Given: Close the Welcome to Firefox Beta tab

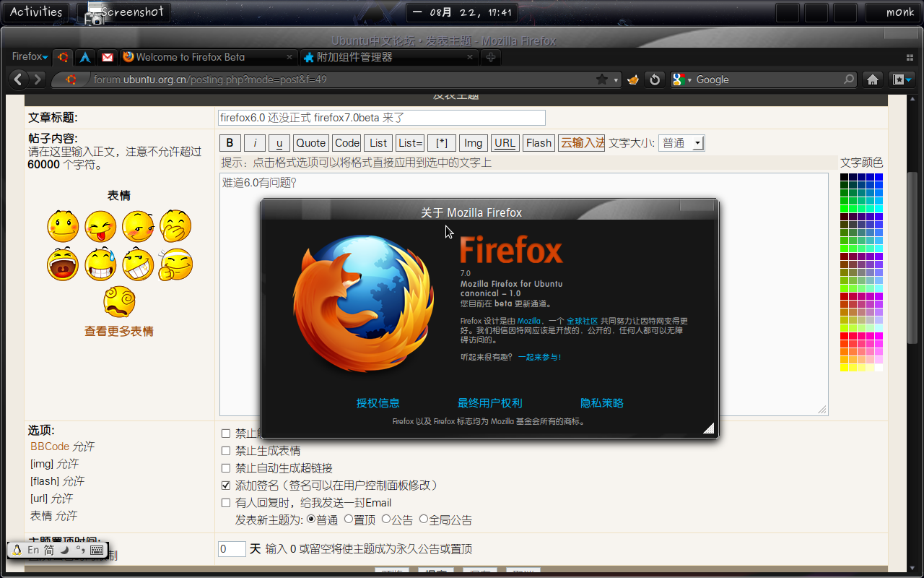Looking at the screenshot, I should click(x=289, y=57).
